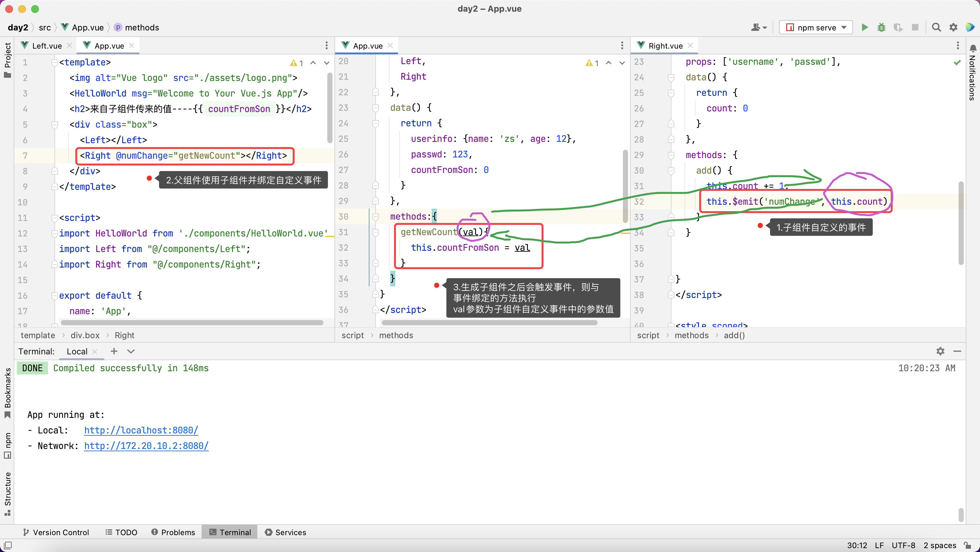The height and width of the screenshot is (552, 980).
Task: Switch to the Left.vue editor tab
Action: pyautogui.click(x=46, y=46)
